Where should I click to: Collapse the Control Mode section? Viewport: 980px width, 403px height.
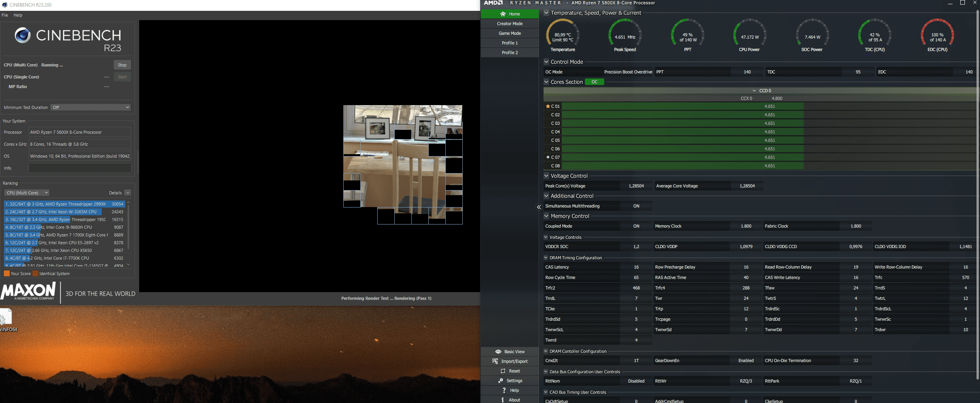(546, 62)
